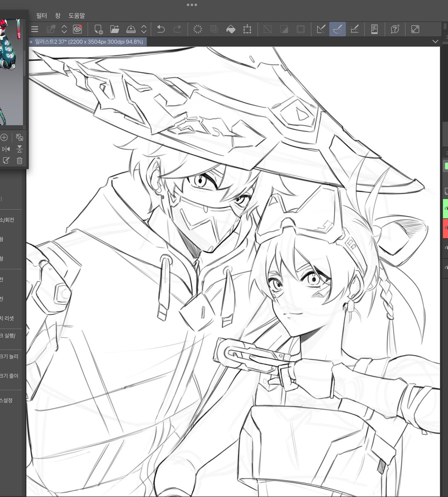The width and height of the screenshot is (448, 497).
Task: Toggle fullscreen with the expand arrow icon
Action: pos(415,29)
